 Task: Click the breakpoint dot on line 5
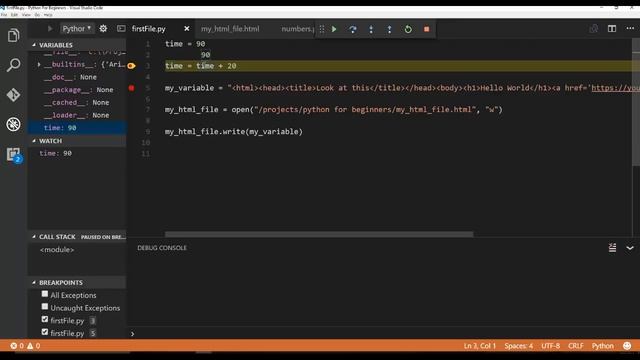point(131,88)
